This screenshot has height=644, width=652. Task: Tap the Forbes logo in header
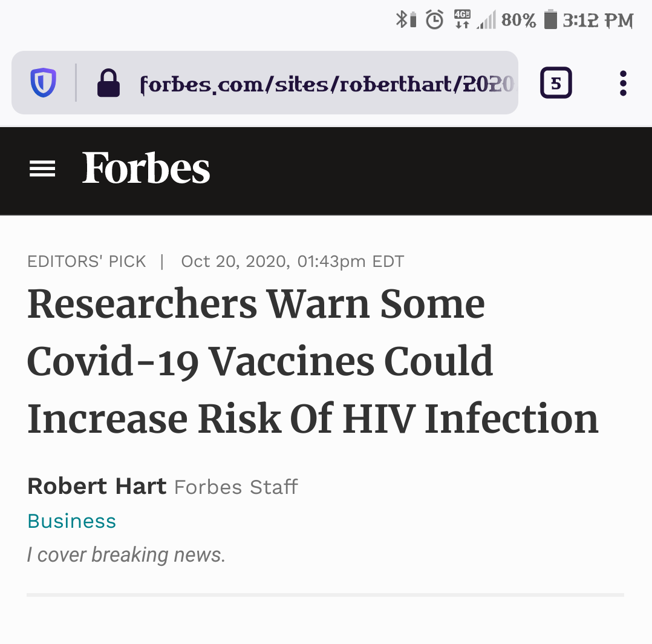[146, 169]
